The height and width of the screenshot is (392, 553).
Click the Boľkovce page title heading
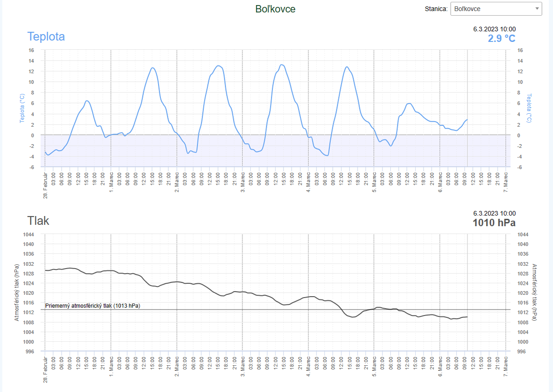coord(275,9)
